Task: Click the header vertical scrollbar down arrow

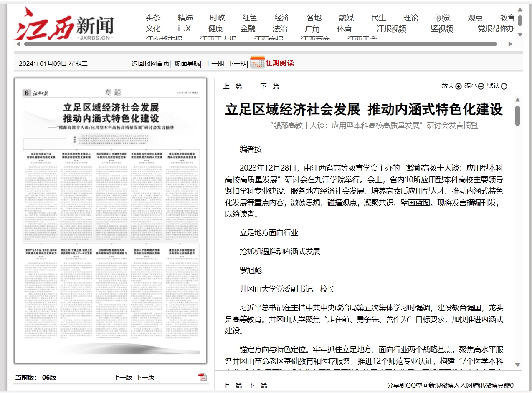Action: pos(520,34)
